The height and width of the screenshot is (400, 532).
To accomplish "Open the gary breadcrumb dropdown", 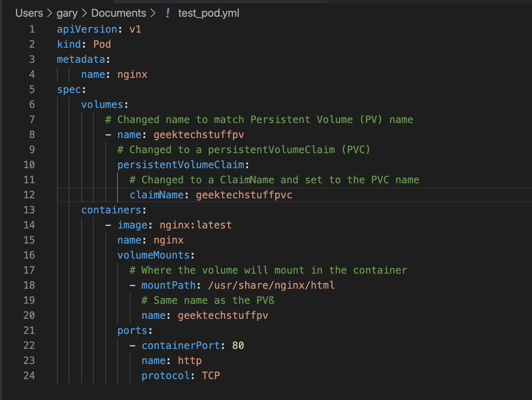I will (67, 13).
